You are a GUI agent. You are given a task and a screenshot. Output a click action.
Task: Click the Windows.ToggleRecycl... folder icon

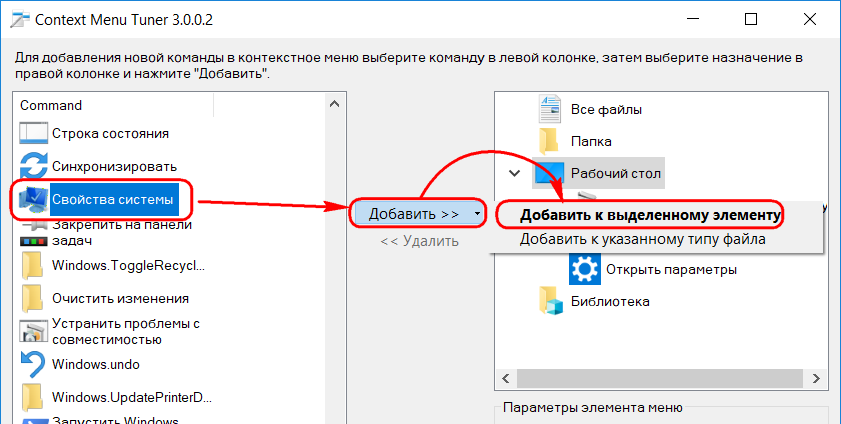tap(32, 266)
